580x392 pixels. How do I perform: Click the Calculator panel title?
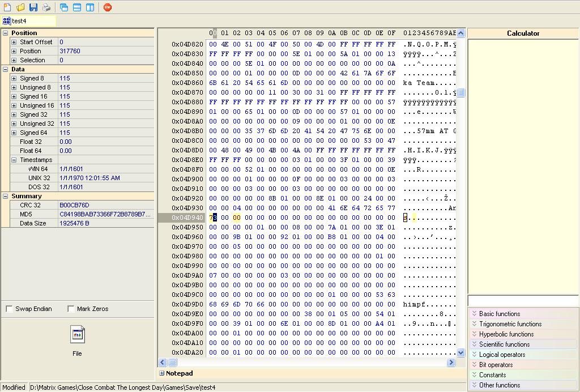[x=523, y=33]
